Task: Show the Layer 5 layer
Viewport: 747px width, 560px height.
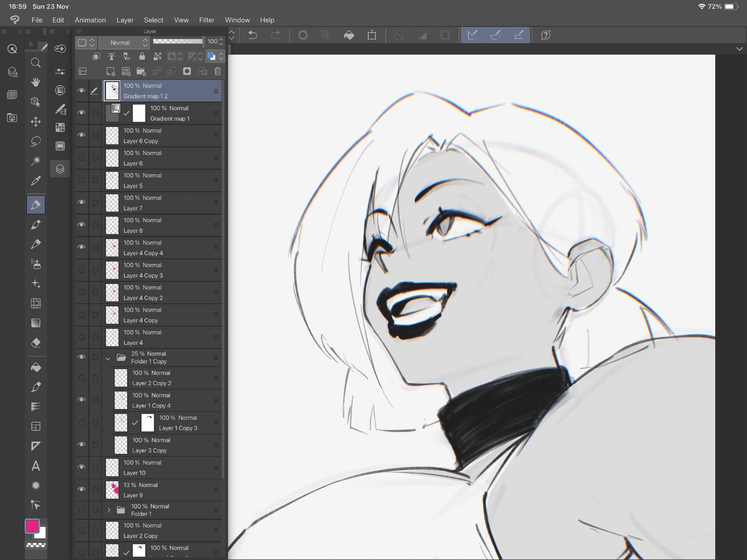Action: pos(81,180)
